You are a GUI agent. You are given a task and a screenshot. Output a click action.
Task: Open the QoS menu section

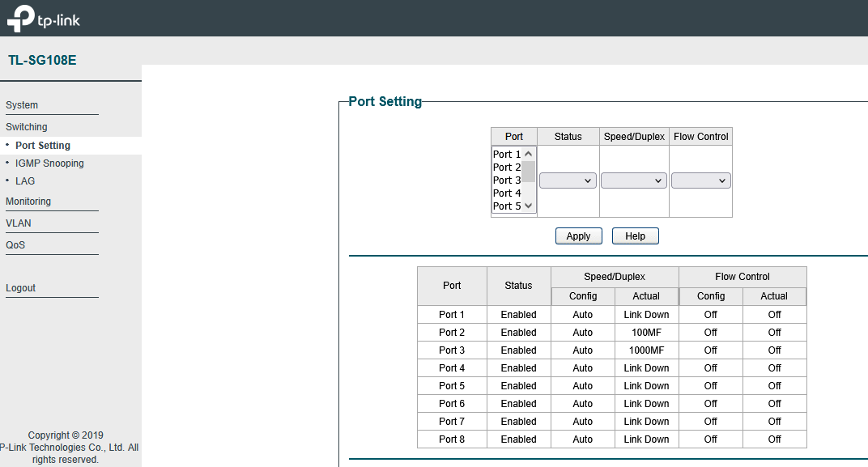pos(15,245)
